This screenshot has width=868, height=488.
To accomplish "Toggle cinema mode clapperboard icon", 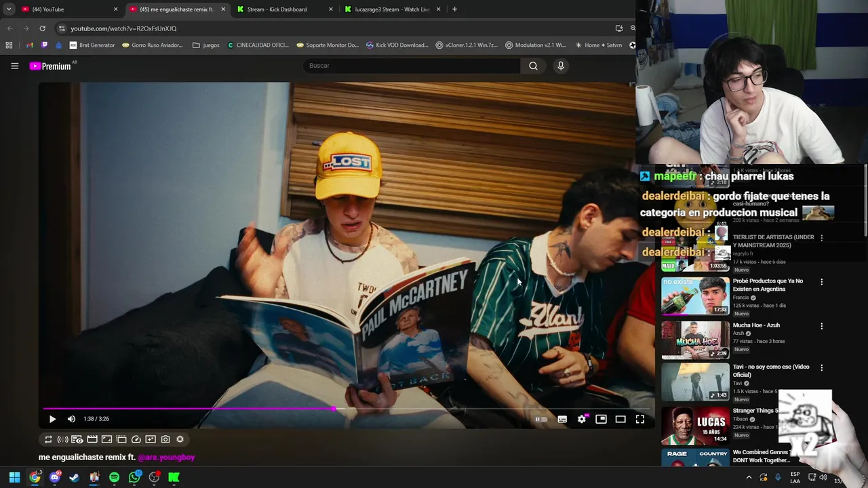I will pos(92,439).
